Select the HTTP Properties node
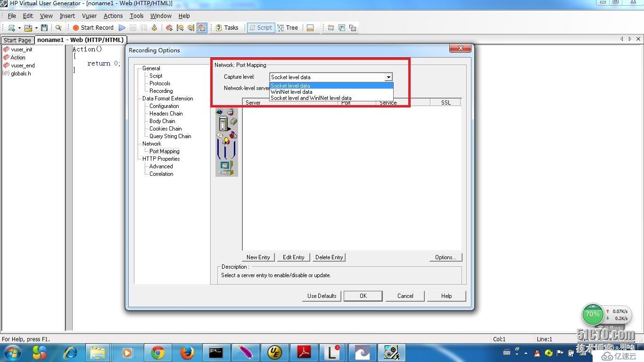Screen dimensions: 644x362 (x=161, y=159)
